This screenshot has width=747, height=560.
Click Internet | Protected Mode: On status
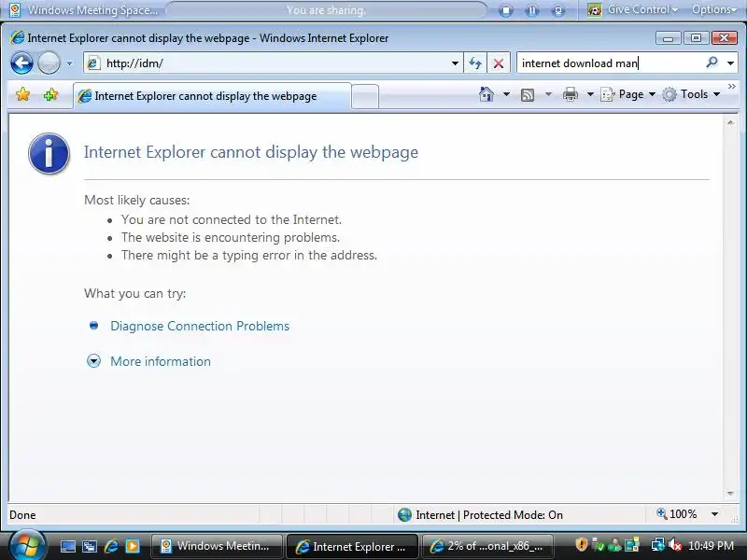(x=488, y=515)
